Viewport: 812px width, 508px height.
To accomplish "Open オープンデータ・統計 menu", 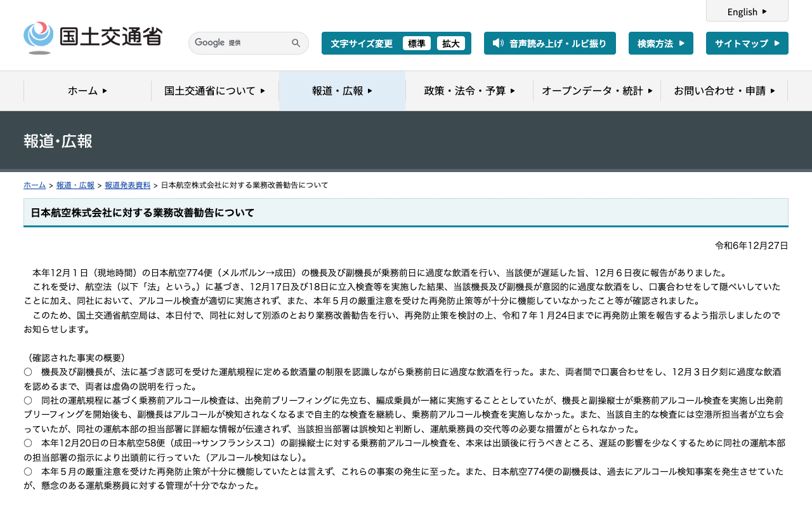I will [x=597, y=91].
